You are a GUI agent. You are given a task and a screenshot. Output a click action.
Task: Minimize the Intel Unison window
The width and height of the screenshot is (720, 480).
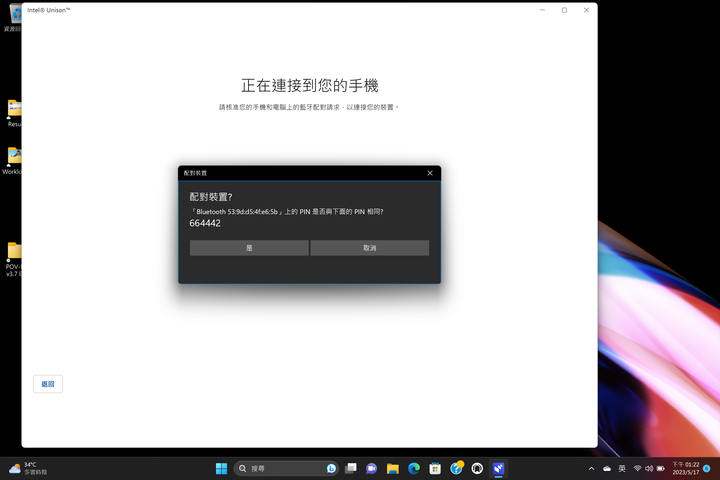click(x=542, y=10)
